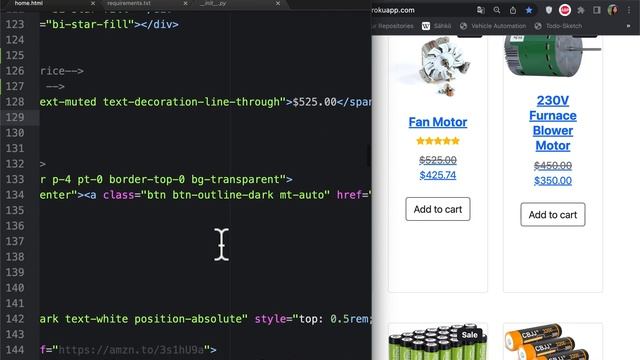This screenshot has width=640, height=360.
Task: Open the Repositories bookmark
Action: [x=393, y=26]
